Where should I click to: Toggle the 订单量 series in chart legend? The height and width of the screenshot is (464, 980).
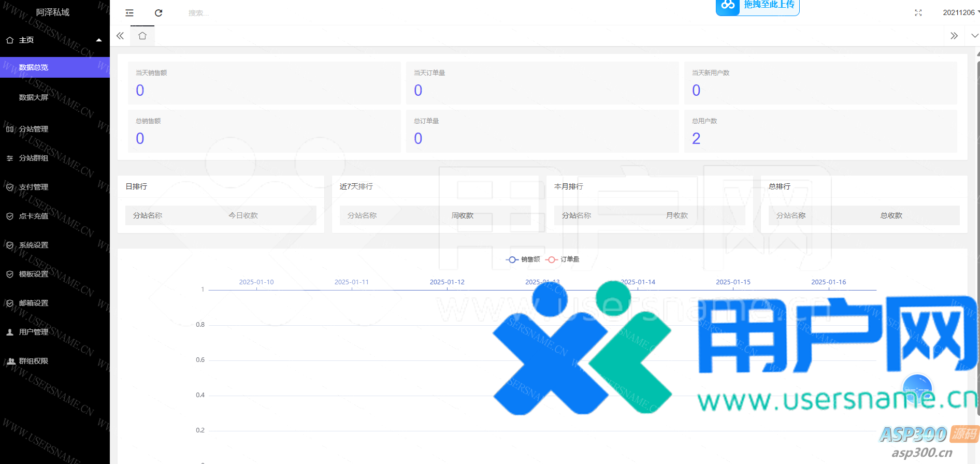pyautogui.click(x=563, y=259)
